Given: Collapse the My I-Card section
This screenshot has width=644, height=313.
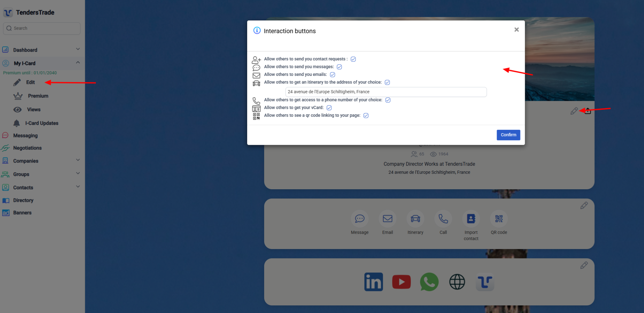Looking at the screenshot, I should (x=78, y=63).
